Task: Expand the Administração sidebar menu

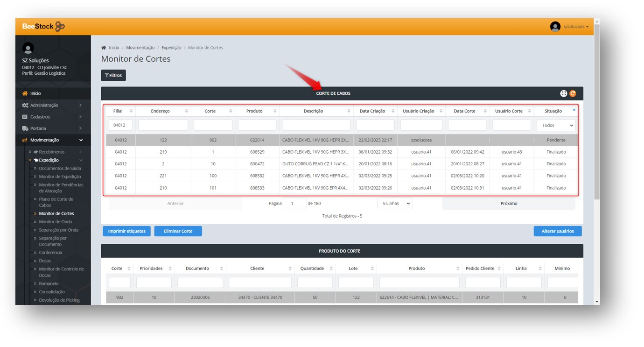Action: tap(53, 105)
